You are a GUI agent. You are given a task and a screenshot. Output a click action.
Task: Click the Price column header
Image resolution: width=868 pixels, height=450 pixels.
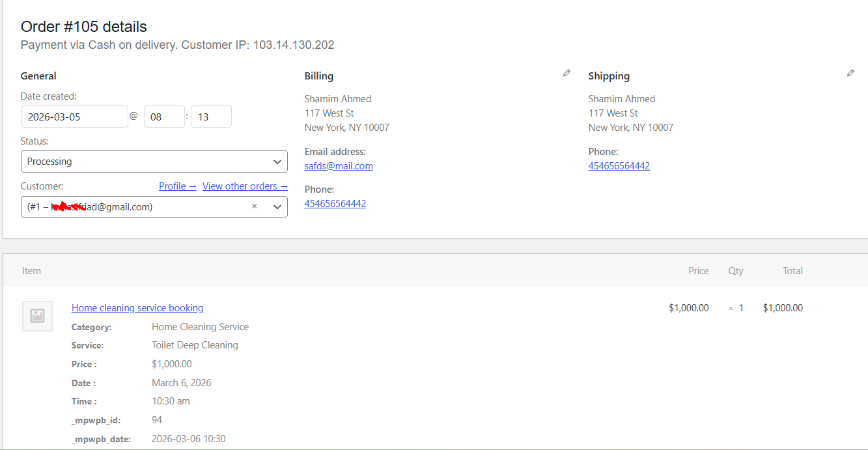click(x=698, y=271)
